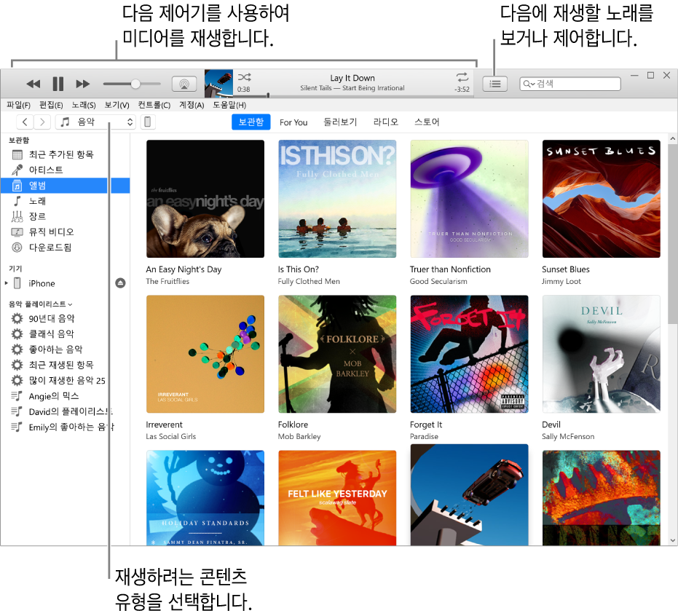Image resolution: width=678 pixels, height=616 pixels.
Task: Open the Angie의 믹스 playlist
Action: [x=65, y=396]
